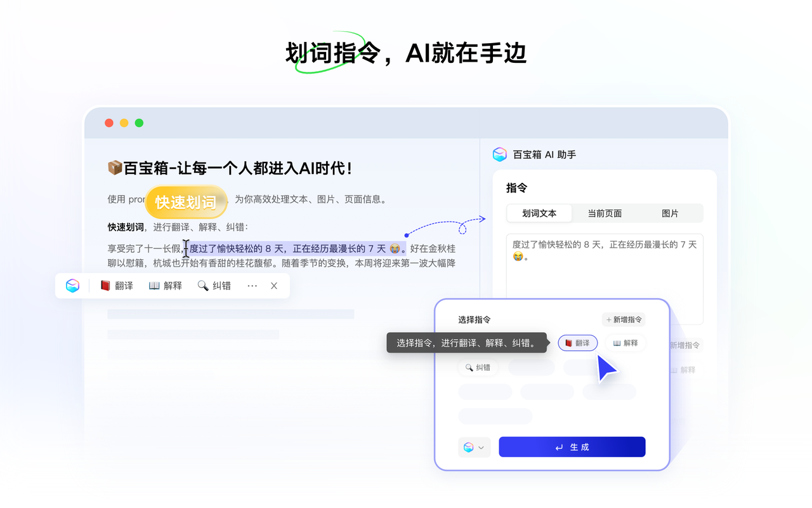Viewport: 812px width, 508px height.
Task: Select the 解释 tool in the floating toolbar
Action: click(165, 286)
